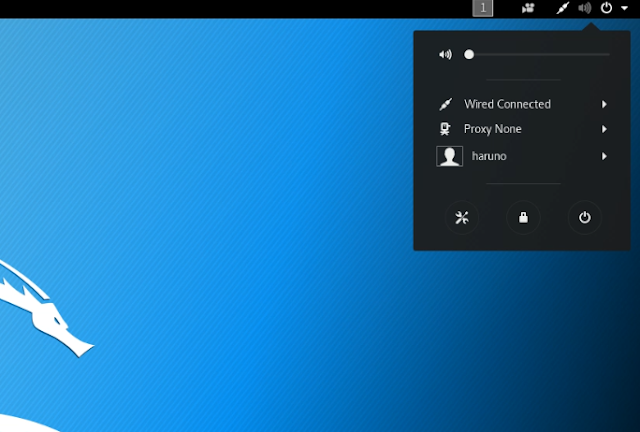The height and width of the screenshot is (432, 640).
Task: Expand arrow next to haruno
Action: point(604,156)
